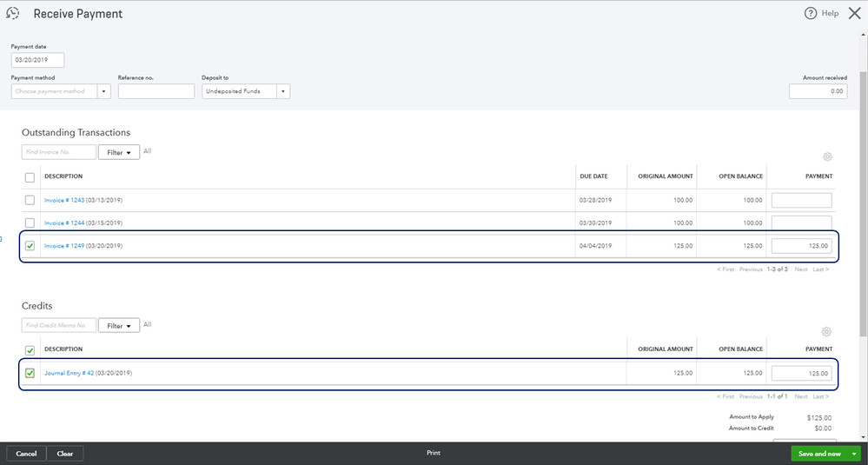
Task: Open the Outstanding Transactions Filter dropdown
Action: [x=119, y=152]
